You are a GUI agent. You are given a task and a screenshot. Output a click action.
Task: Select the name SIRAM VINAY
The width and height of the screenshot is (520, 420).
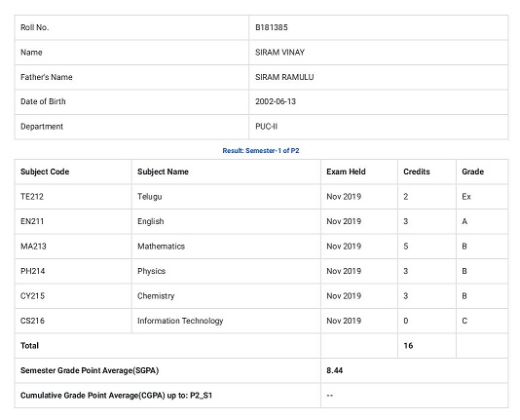279,53
